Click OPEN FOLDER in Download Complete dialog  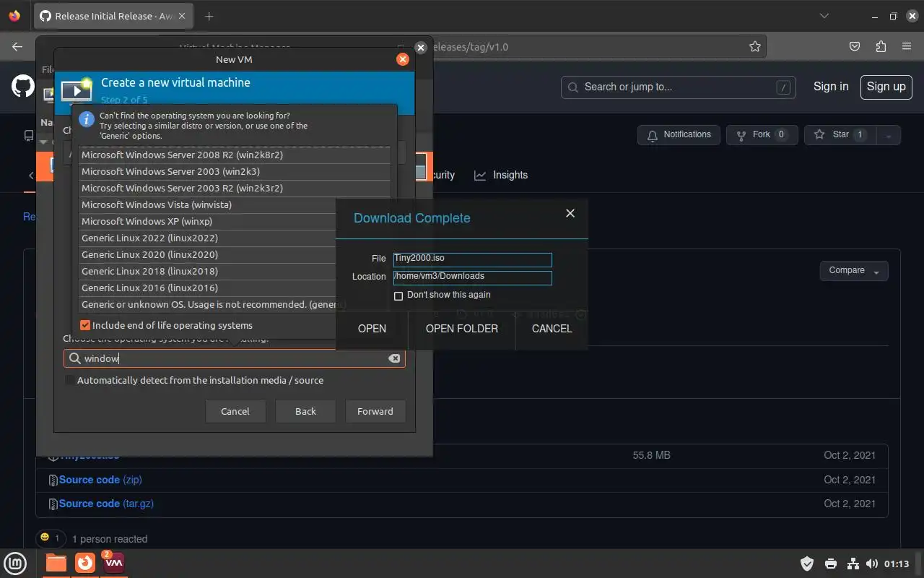tap(462, 328)
